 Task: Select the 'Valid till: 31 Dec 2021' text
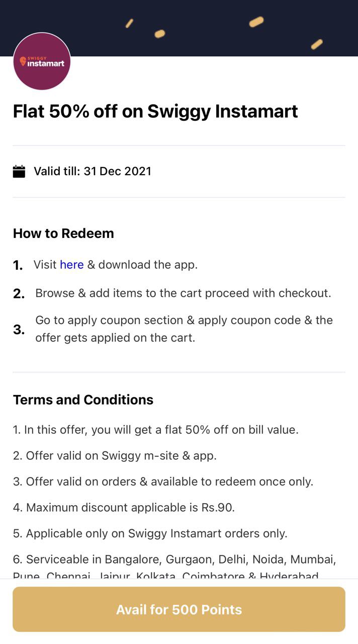point(93,171)
